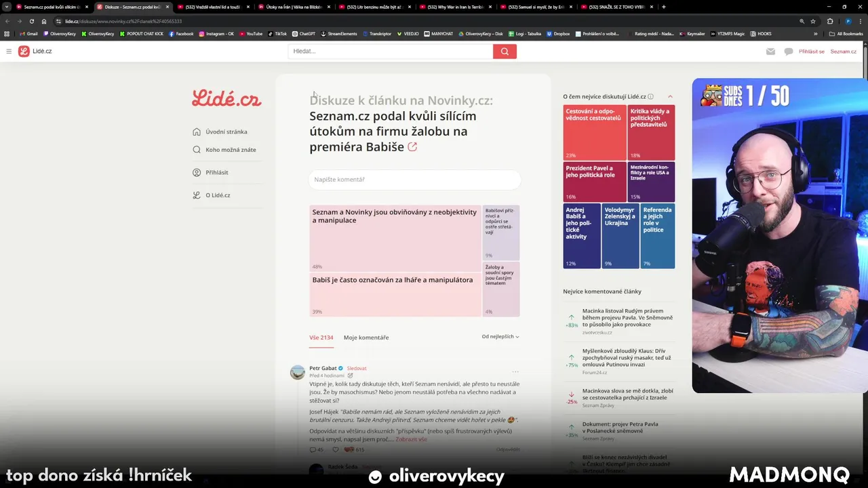Viewport: 868px width, 488px height.
Task: Click 'Přihlásit se' link in header
Action: pos(812,52)
